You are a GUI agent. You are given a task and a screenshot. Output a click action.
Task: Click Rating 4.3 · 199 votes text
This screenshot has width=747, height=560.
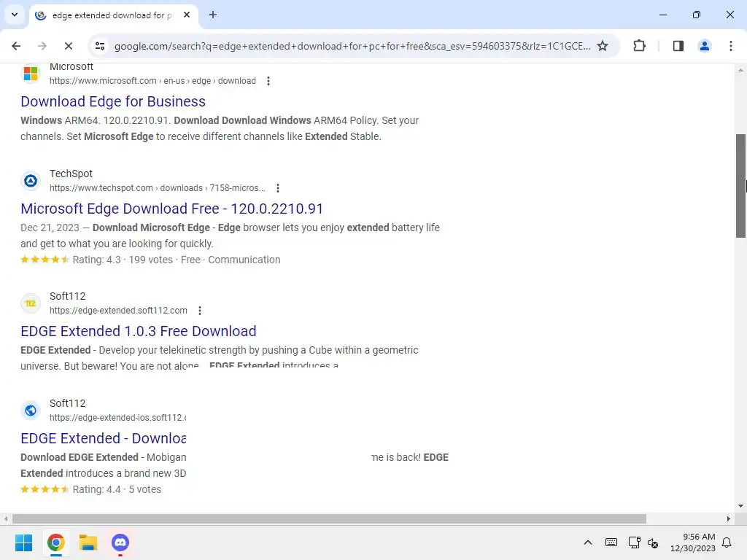point(123,260)
